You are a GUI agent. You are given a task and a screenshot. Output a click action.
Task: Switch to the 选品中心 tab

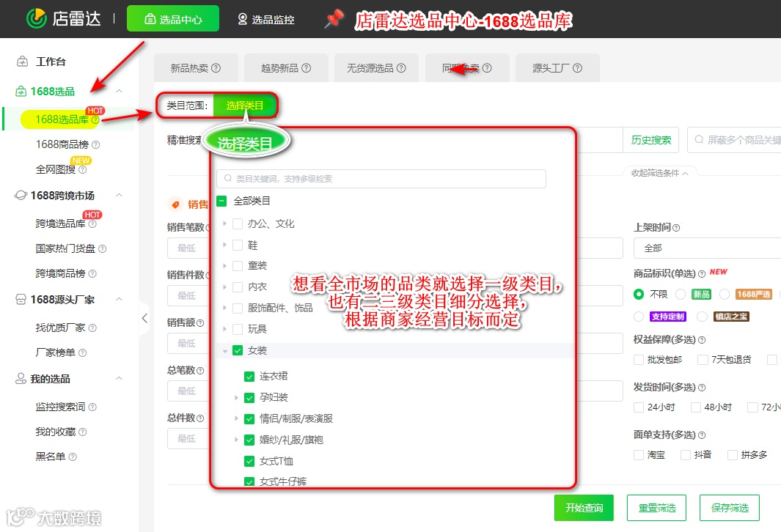pos(173,19)
